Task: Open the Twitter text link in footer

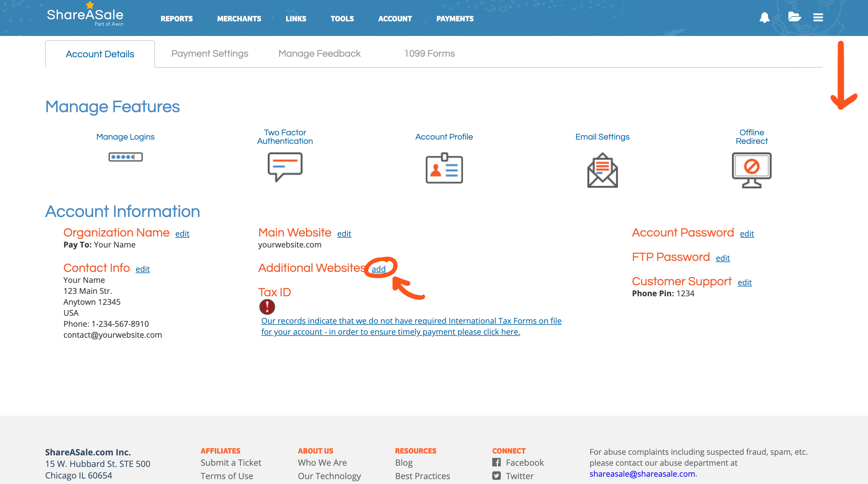Action: coord(520,476)
